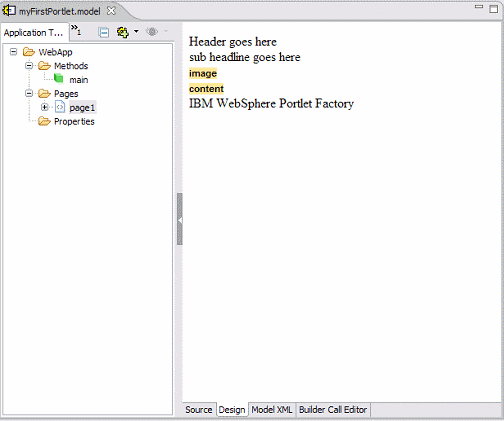Collapse the WebApp tree node
Image resolution: width=504 pixels, height=421 pixels.
click(13, 52)
